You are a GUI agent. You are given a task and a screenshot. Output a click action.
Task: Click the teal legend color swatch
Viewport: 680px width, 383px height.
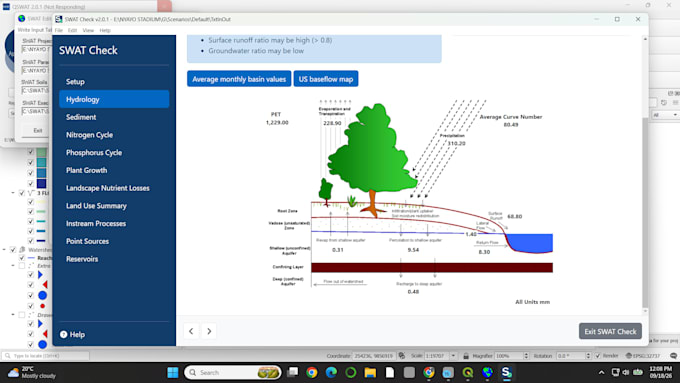click(x=41, y=162)
